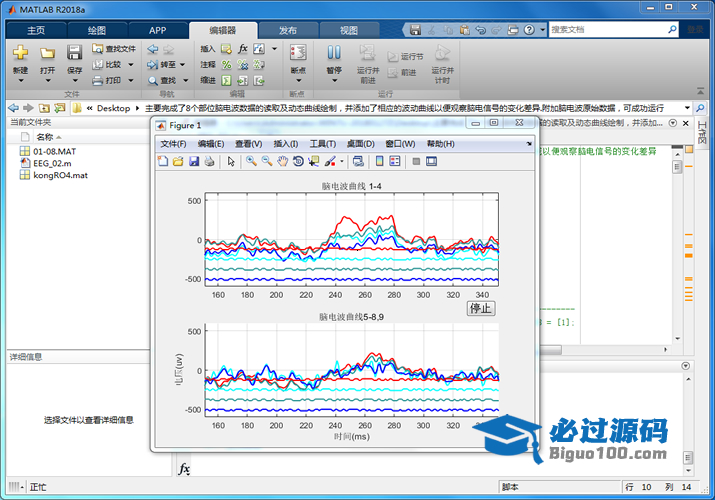The height and width of the screenshot is (500, 715).
Task: Click the 转至 (Go To) button
Action: point(161,65)
